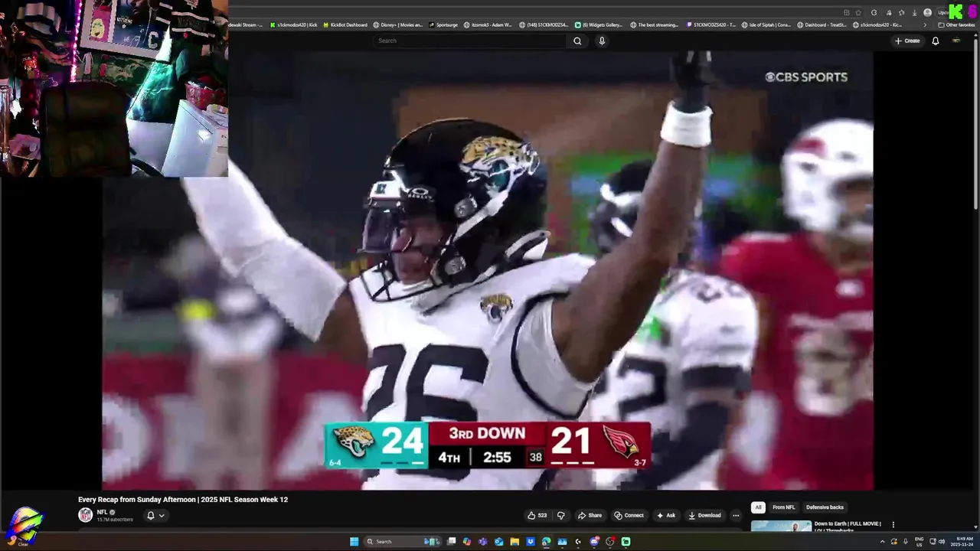Open Sportsurge bookmark
The width and height of the screenshot is (980, 551).
[443, 24]
